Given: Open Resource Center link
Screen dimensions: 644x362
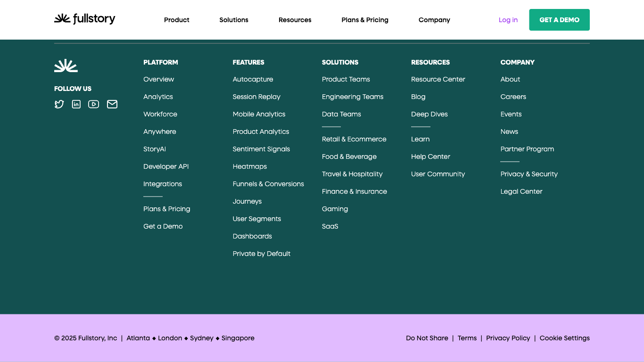Looking at the screenshot, I should (438, 79).
